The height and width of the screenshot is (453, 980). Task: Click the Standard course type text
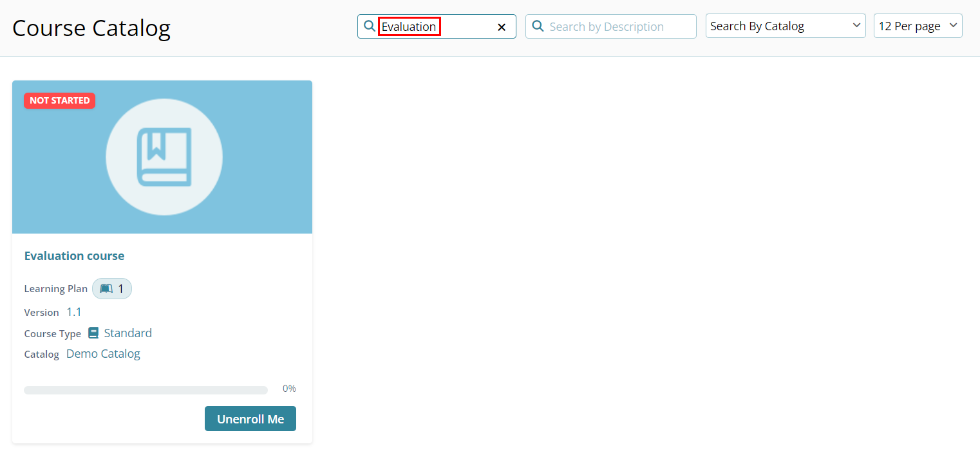[x=127, y=333]
